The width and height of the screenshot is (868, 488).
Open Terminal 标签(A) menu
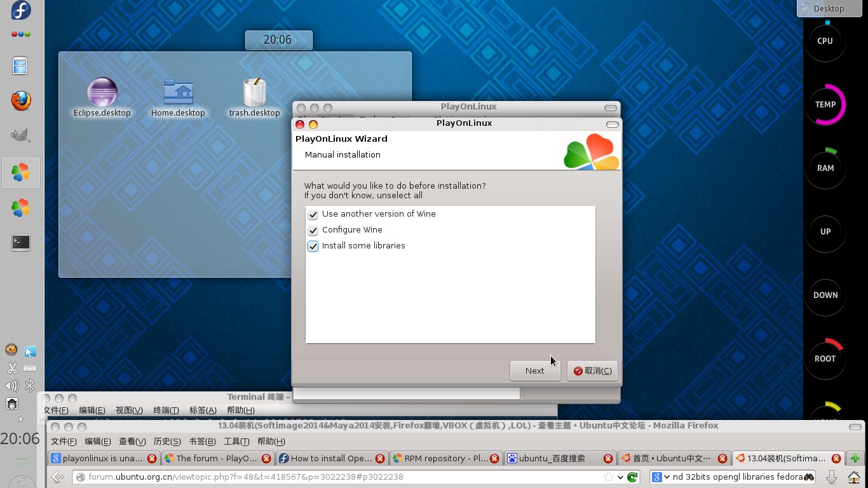(203, 410)
